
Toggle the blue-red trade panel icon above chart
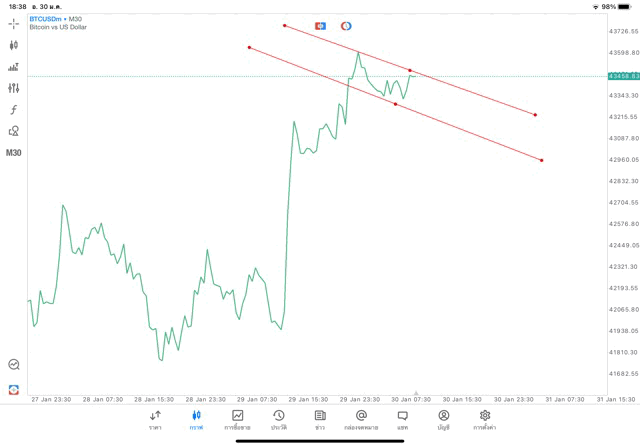point(320,25)
